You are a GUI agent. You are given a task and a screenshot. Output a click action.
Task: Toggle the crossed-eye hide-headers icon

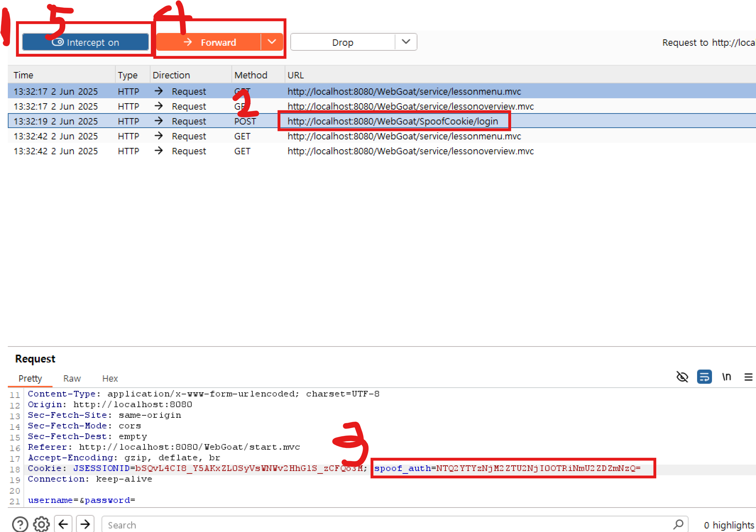682,377
